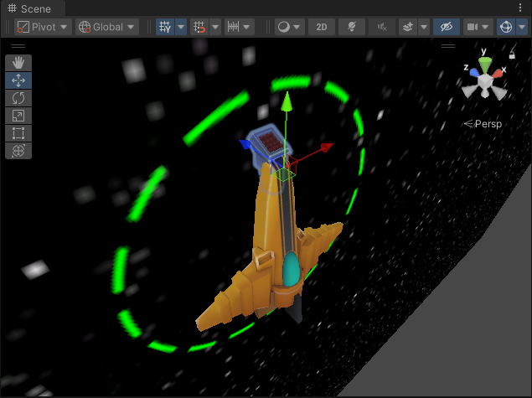Select the Rect transform tool
The height and width of the screenshot is (398, 532).
(x=18, y=133)
